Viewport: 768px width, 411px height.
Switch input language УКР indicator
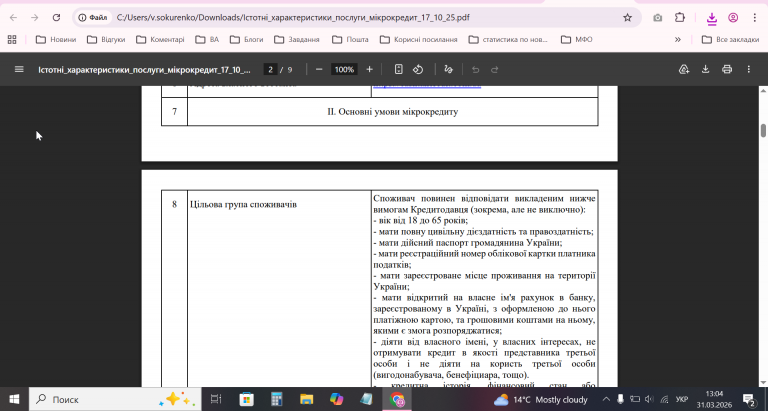[x=681, y=399]
